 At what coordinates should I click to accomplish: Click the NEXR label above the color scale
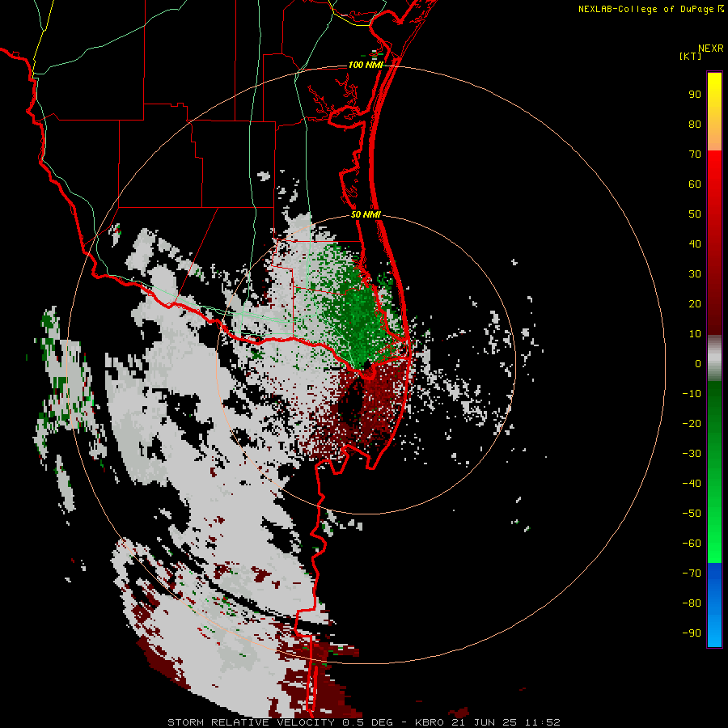tap(711, 49)
